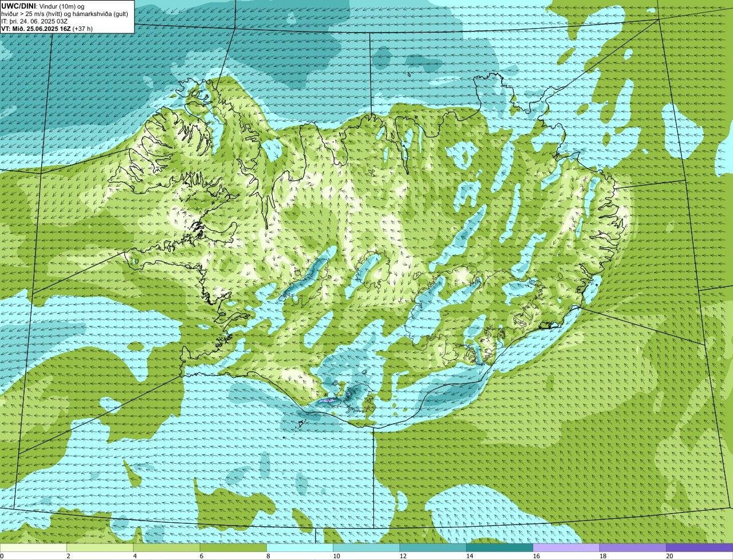Viewport: 733px width, 560px height.
Task: Click the 2–4 m/s light yellow-green legend swatch
Action: point(101,548)
